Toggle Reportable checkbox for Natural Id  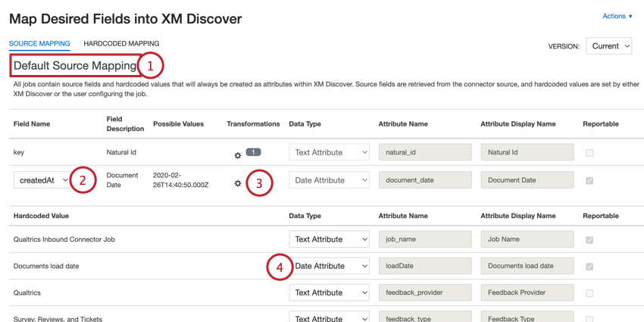click(x=589, y=153)
